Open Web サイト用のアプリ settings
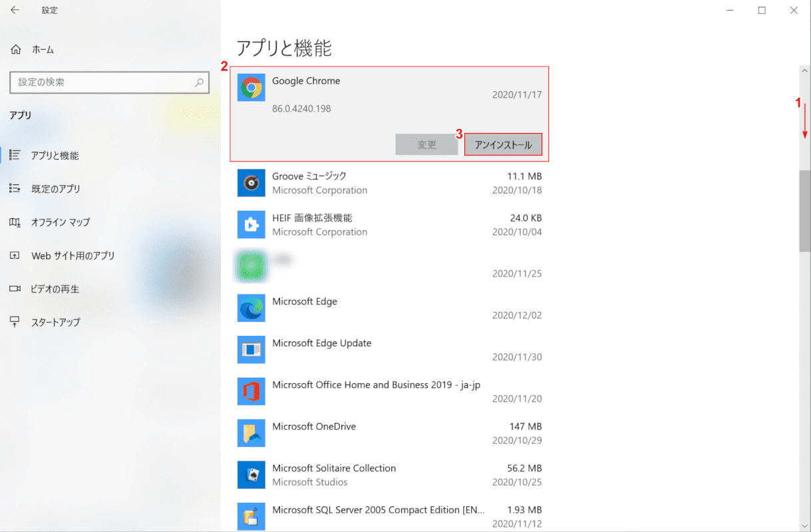 tap(73, 255)
